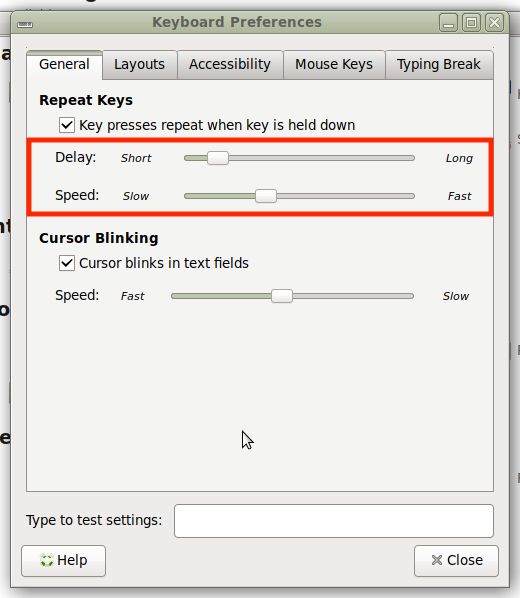Click the Repeat Keys Speed slider handle

pos(266,196)
